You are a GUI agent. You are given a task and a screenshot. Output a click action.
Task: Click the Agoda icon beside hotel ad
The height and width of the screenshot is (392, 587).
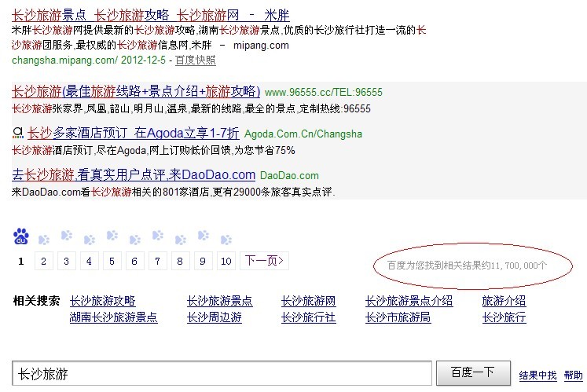(18, 134)
